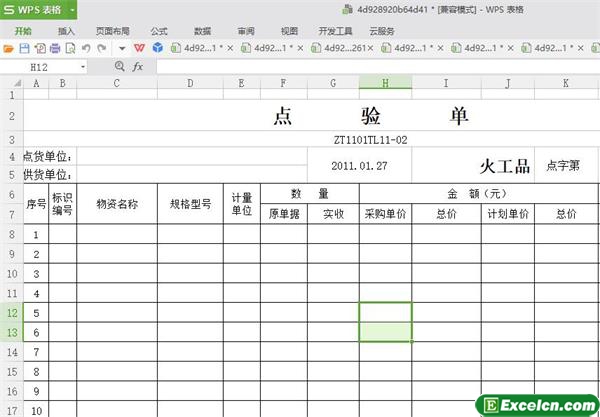This screenshot has height=417, width=600.
Task: Open the 公式 ribbon tab
Action: 159,31
